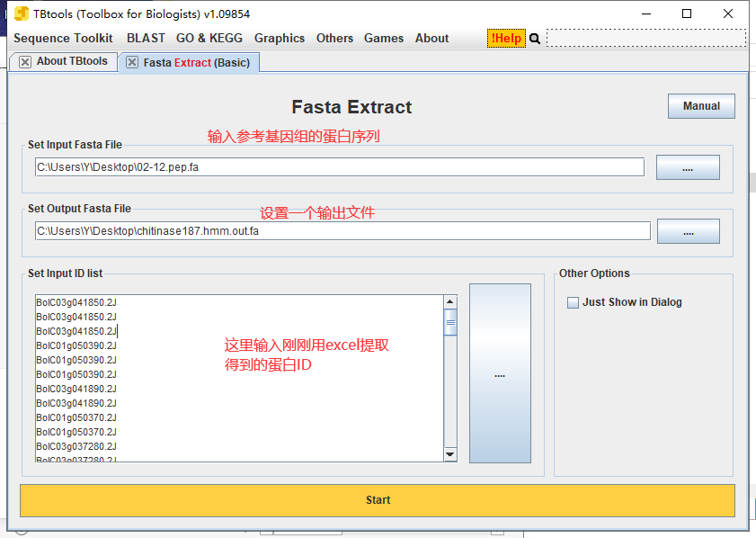Open file browser for Set Input Fasta File
Screen dimensions: 756x538
(x=688, y=166)
